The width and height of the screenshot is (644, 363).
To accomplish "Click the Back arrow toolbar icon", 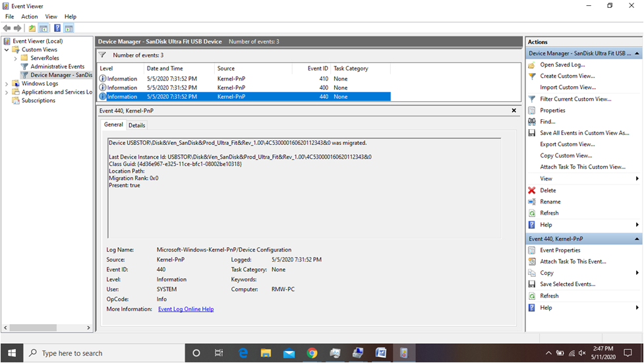I will coord(7,28).
